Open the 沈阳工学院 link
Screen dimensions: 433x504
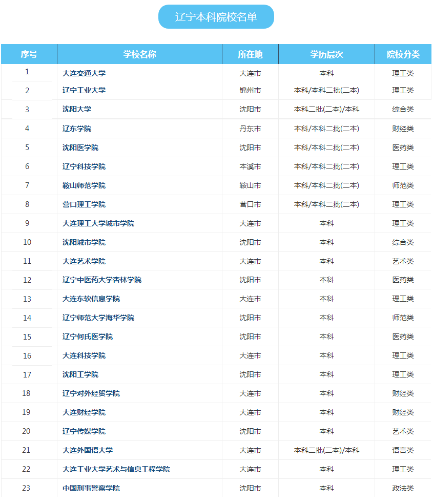(80, 375)
